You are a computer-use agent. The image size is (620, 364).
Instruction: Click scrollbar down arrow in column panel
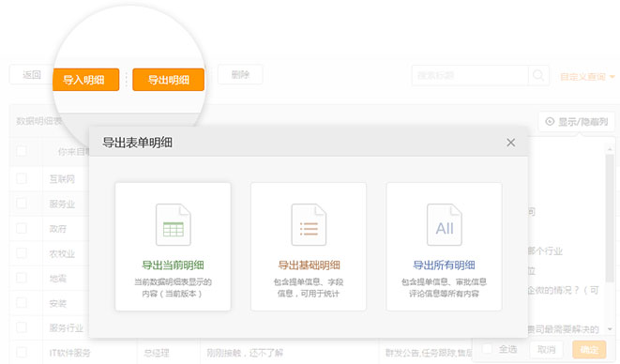(610, 328)
